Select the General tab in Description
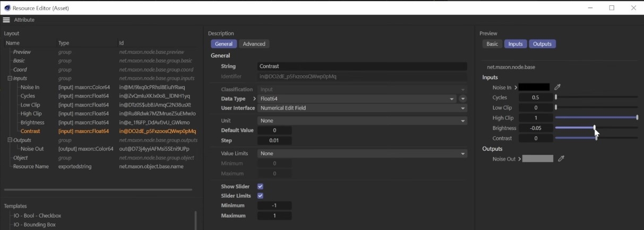 [x=224, y=44]
